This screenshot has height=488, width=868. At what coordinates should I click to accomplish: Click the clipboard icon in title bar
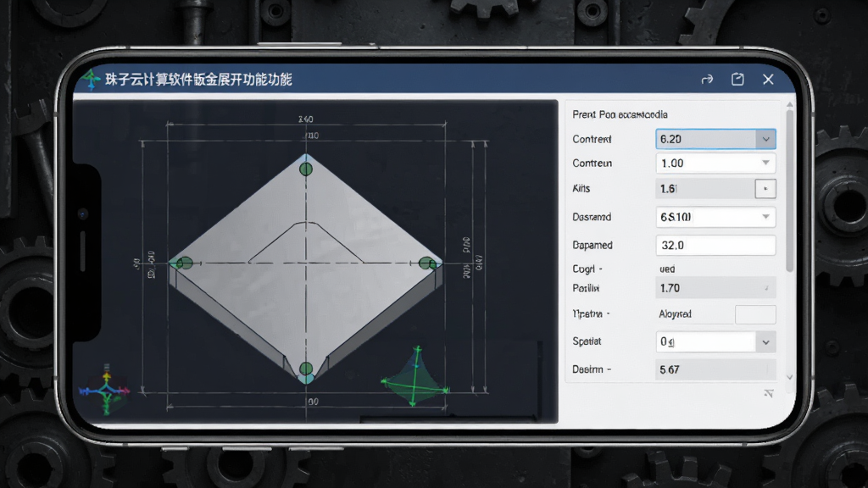tap(737, 79)
